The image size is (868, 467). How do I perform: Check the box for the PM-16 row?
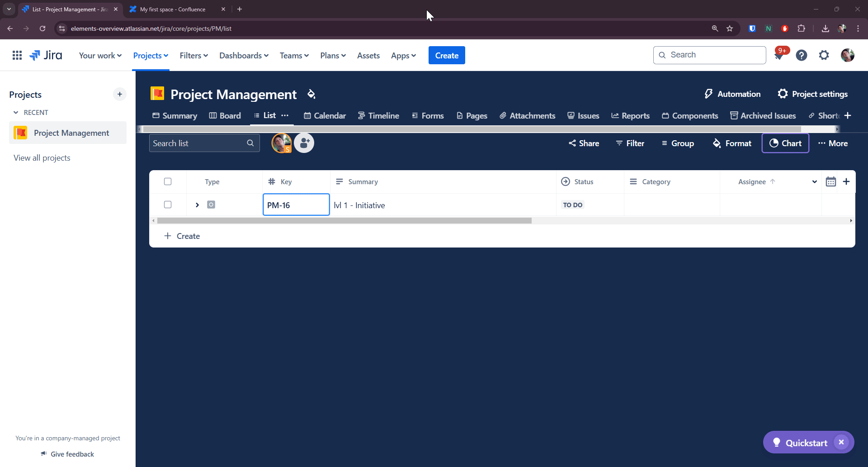[168, 205]
